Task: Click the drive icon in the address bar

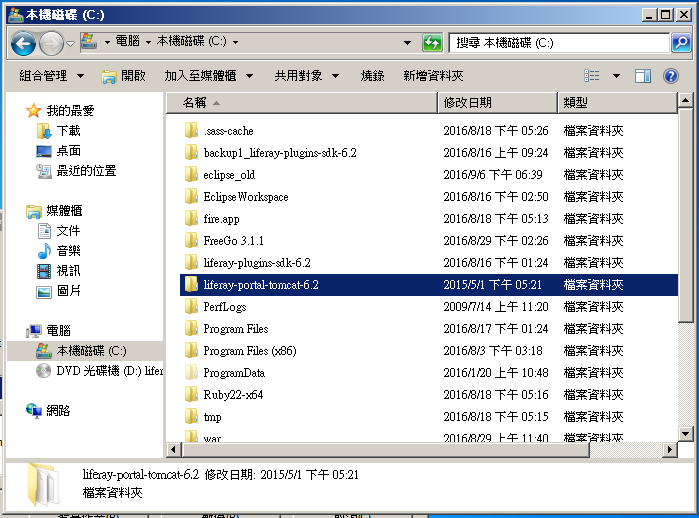Action: pos(89,42)
